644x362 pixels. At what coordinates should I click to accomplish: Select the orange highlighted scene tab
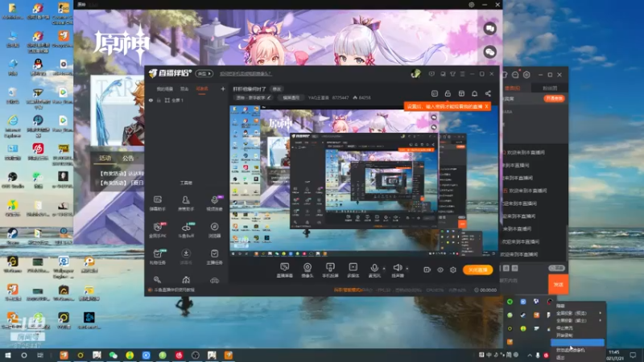click(x=202, y=88)
